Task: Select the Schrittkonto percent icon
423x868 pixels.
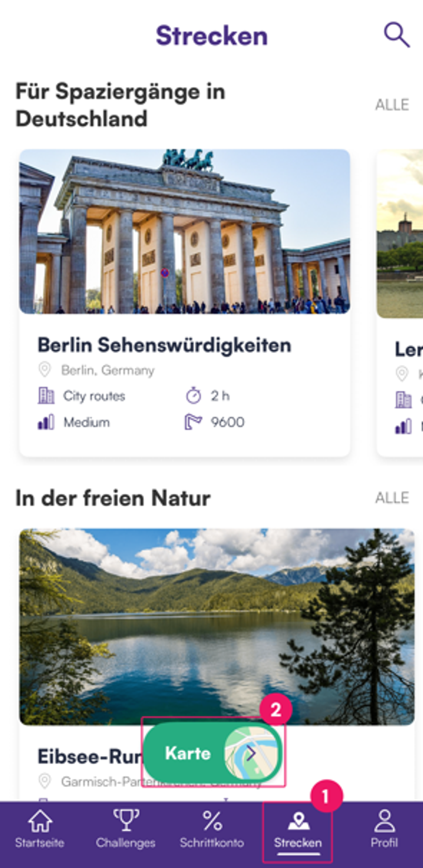Action: (212, 821)
